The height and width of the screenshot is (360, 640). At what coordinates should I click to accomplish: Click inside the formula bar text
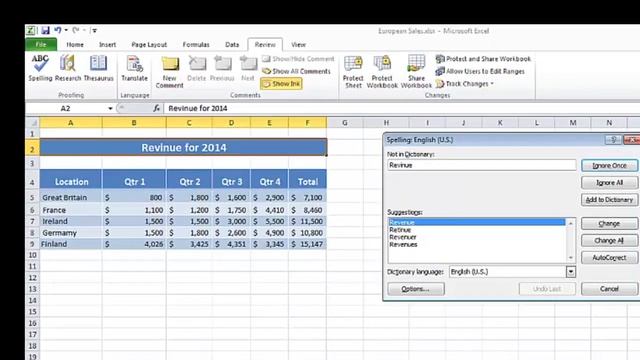coord(198,108)
